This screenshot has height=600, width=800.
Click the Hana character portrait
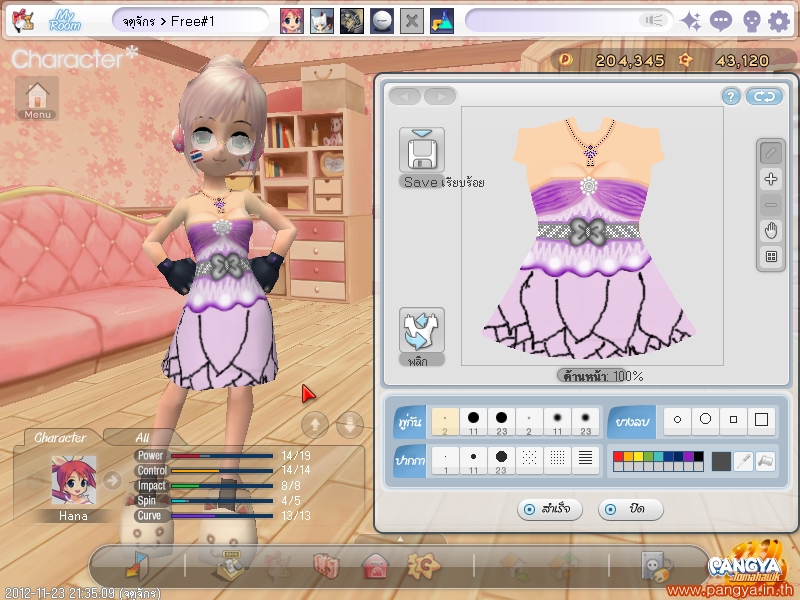click(73, 481)
